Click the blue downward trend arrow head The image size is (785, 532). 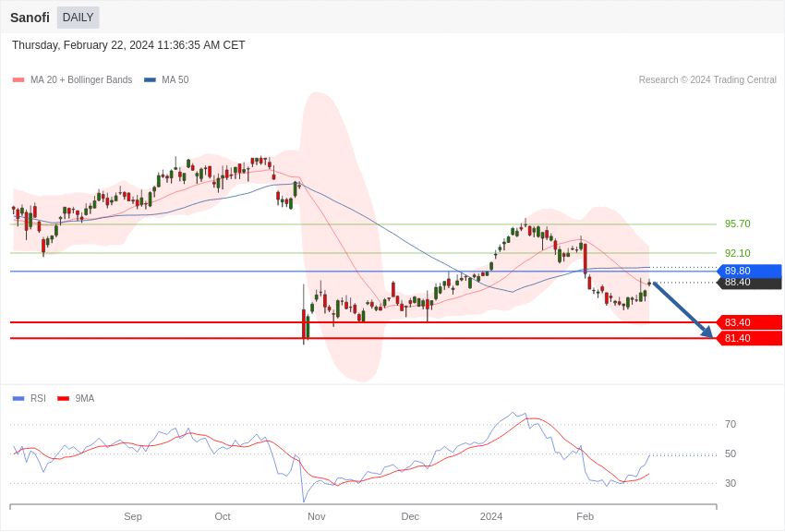tap(707, 333)
